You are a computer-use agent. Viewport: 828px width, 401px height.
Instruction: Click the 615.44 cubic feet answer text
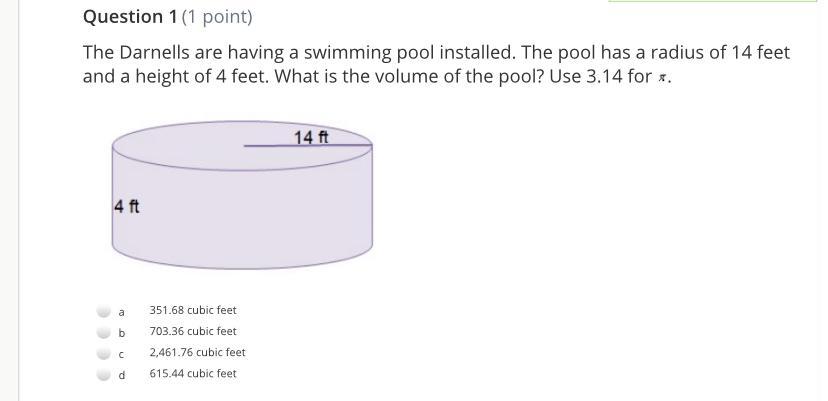(193, 374)
